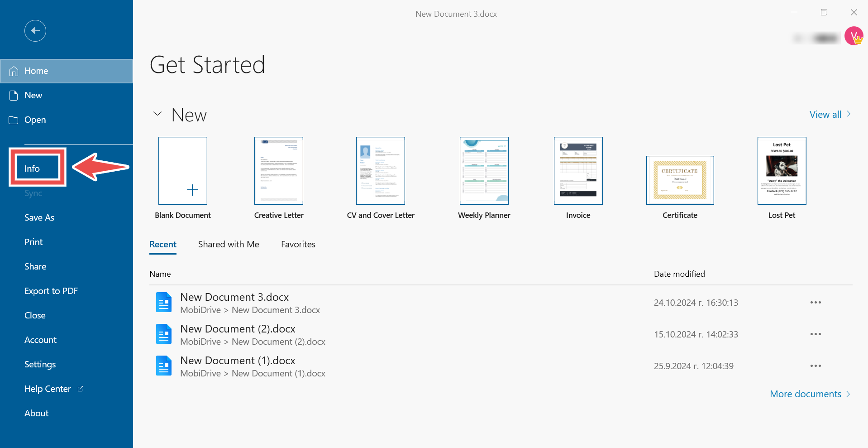Viewport: 868px width, 448px height.
Task: Open Settings in the sidebar
Action: coord(40,364)
